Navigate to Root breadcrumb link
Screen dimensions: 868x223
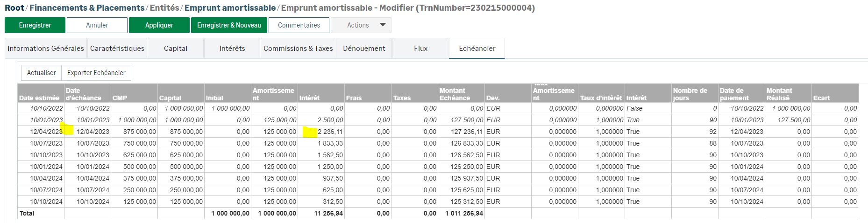click(x=14, y=8)
